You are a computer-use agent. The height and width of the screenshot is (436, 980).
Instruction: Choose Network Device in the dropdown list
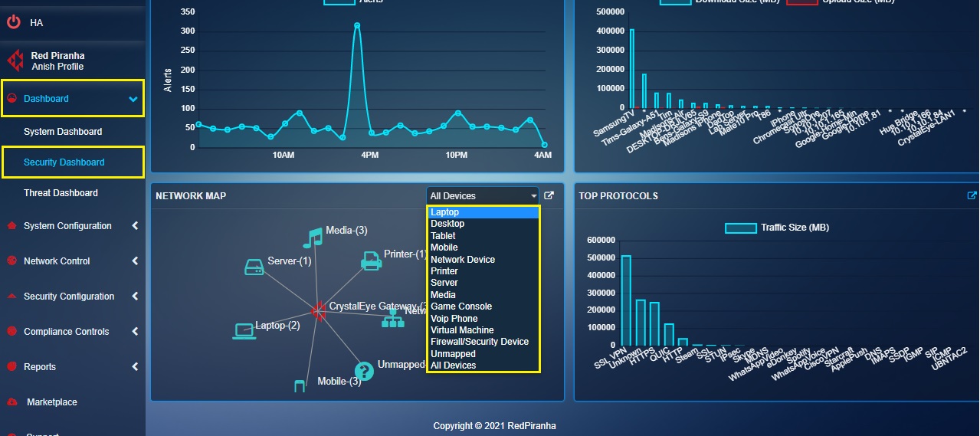[x=483, y=260]
